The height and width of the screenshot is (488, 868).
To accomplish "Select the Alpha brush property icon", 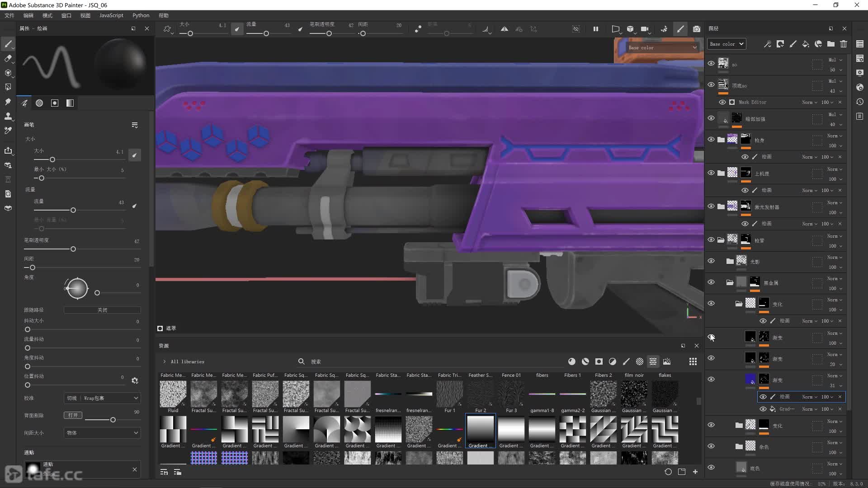I will click(39, 103).
